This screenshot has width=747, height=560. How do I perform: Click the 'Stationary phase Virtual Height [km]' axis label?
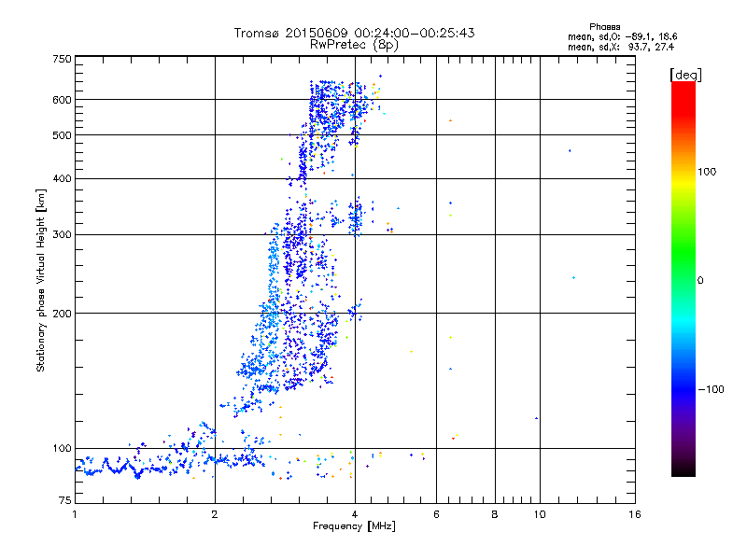41,280
